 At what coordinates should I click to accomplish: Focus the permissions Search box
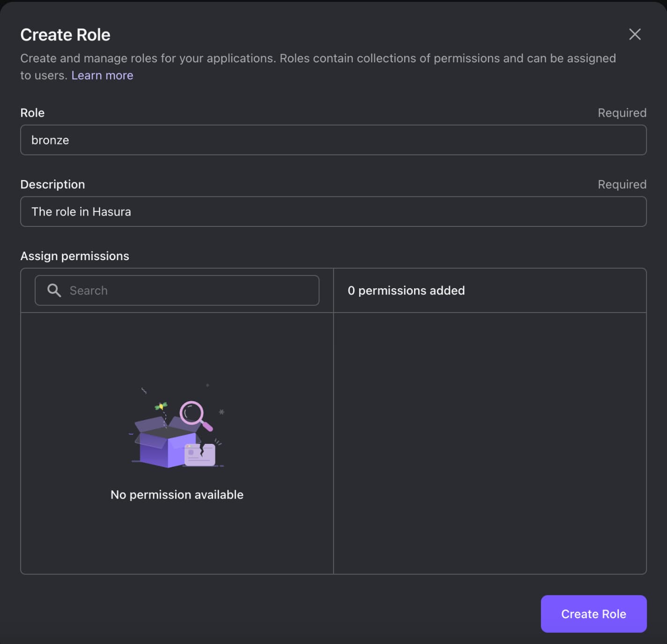point(177,290)
